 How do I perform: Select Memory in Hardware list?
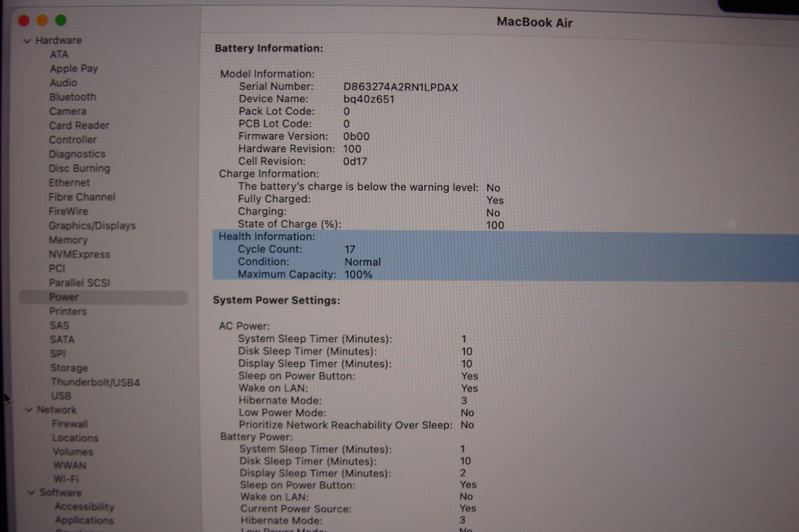pyautogui.click(x=68, y=240)
